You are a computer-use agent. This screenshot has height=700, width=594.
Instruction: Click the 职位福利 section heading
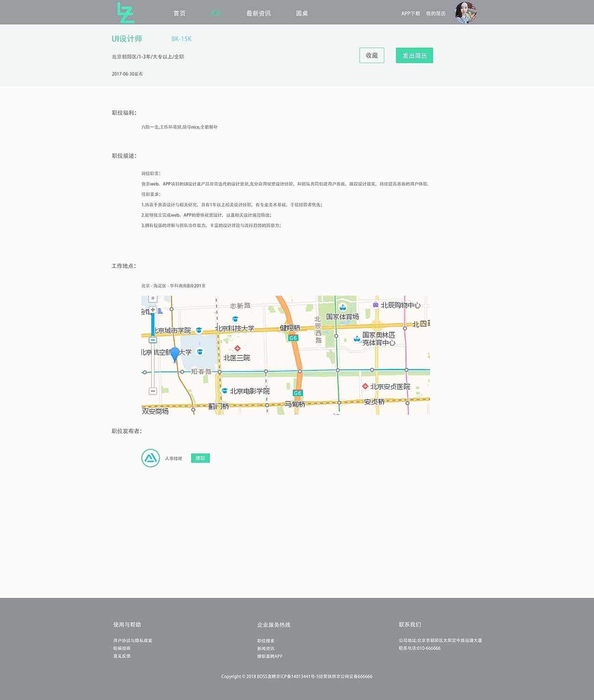(124, 113)
